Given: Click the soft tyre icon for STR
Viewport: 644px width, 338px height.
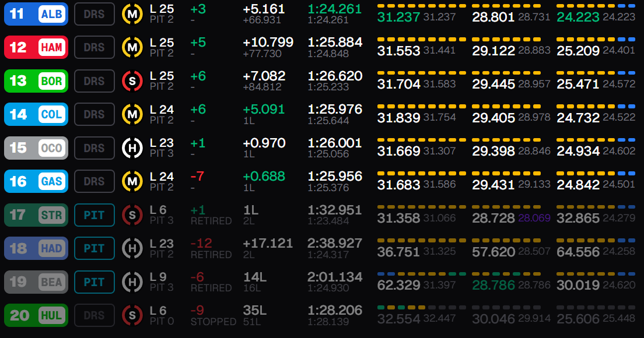Looking at the screenshot, I should tap(132, 215).
